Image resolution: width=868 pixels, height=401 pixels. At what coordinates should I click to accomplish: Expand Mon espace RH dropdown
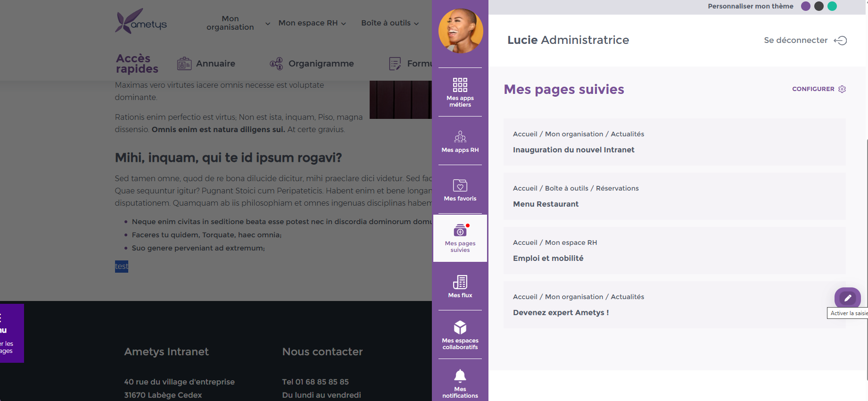tap(312, 23)
